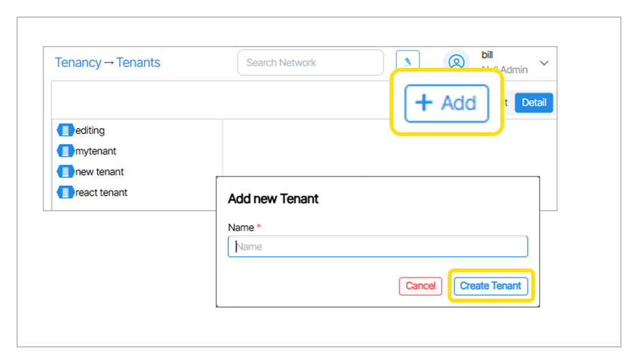Click the react tenant icon
Image resolution: width=638 pixels, height=364 pixels.
click(65, 192)
